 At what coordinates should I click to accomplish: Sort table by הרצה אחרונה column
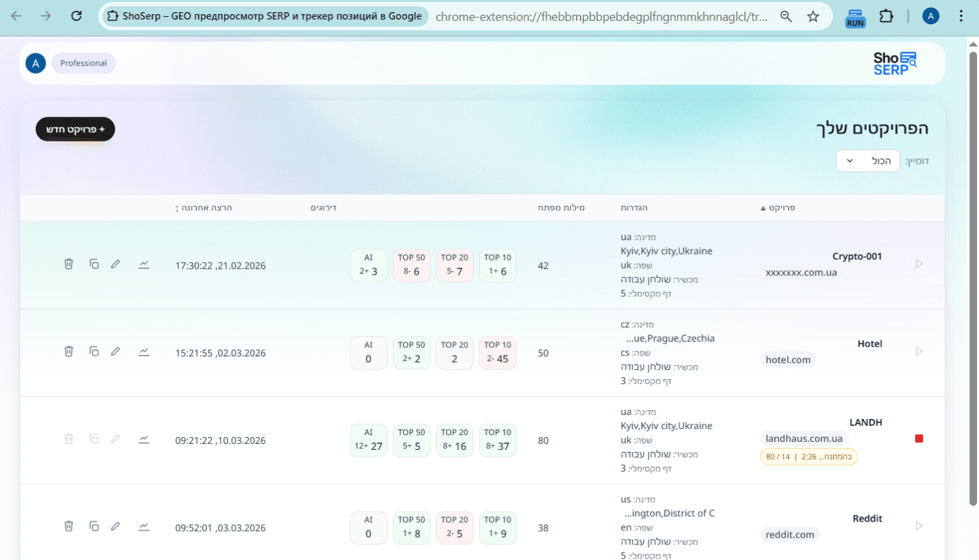[203, 208]
